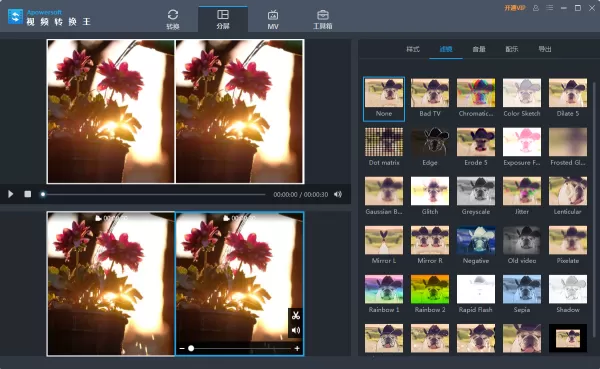Switch to the 配乐 music tab
Image resolution: width=600 pixels, height=369 pixels.
[x=512, y=49]
